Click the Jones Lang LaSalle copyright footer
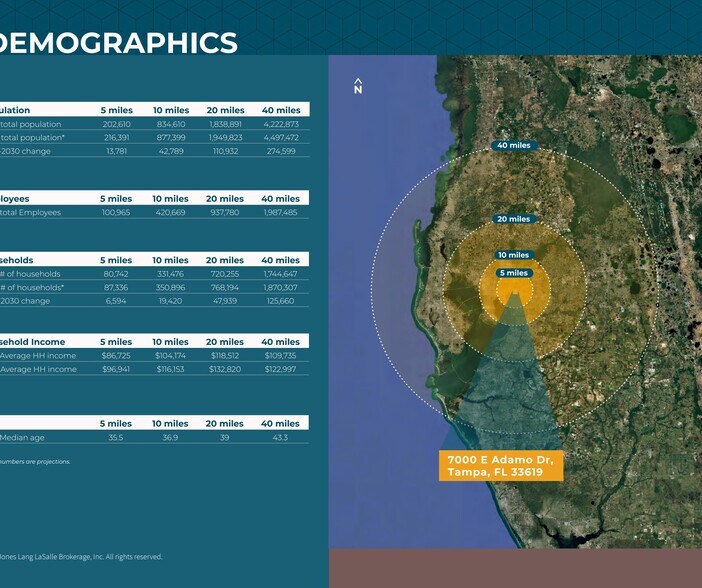Screen dimensions: 702x588 [80, 557]
